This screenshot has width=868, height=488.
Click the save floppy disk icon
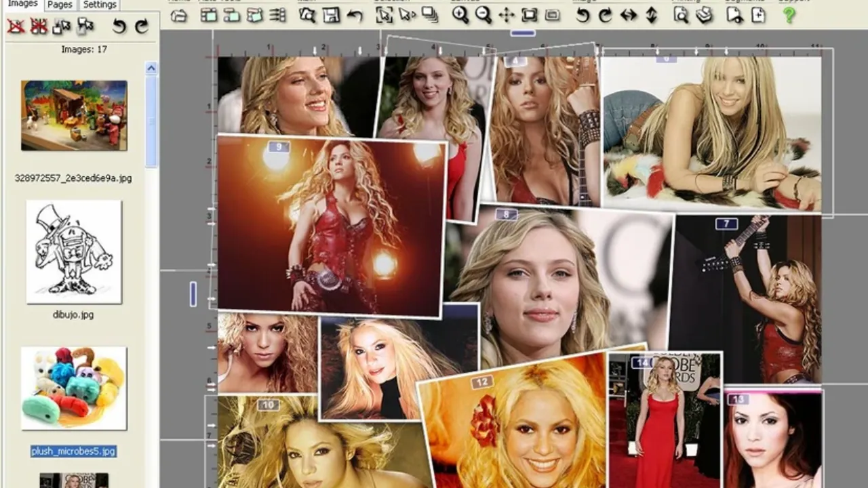(331, 15)
